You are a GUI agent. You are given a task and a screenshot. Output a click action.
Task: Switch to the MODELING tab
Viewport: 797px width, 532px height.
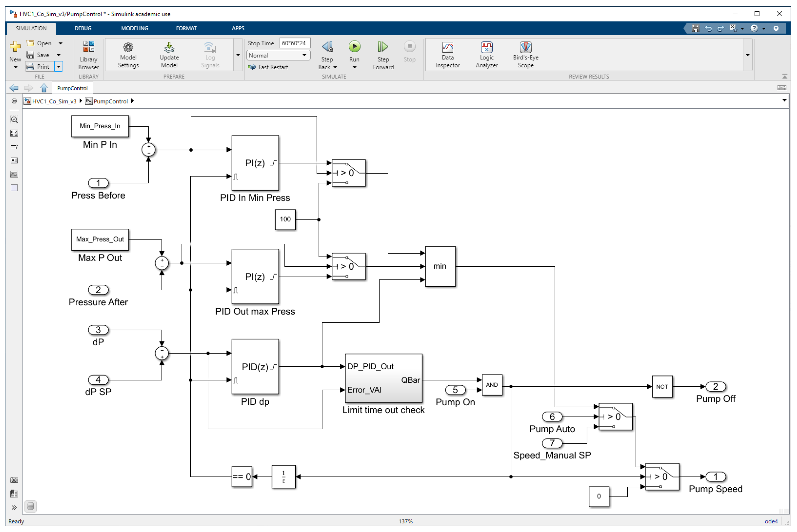[134, 28]
